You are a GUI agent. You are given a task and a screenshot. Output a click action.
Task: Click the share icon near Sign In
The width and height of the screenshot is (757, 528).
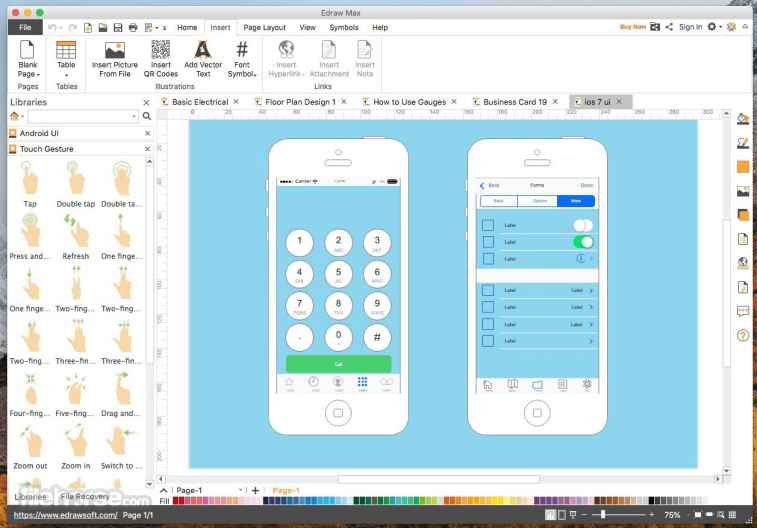pyautogui.click(x=669, y=27)
